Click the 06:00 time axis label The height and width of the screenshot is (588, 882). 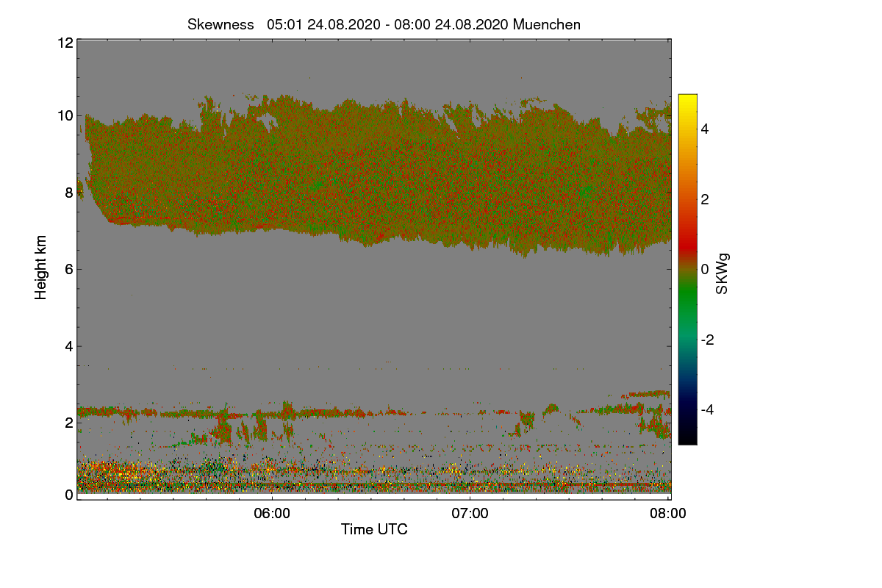point(272,514)
